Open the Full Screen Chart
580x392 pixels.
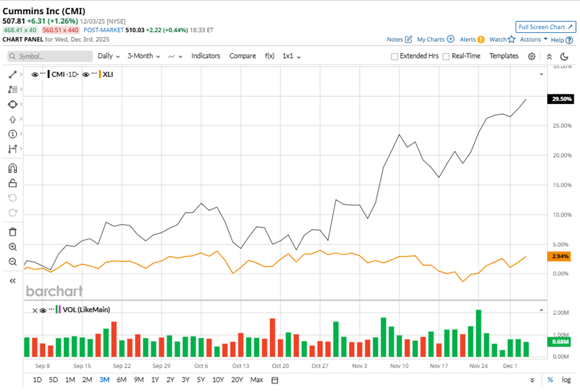546,27
